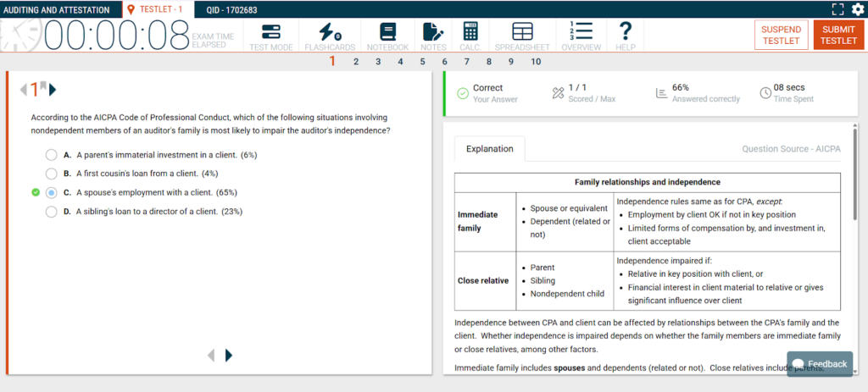Screen dimensions: 868x392
Task: Open the Notes pencil icon
Action: pos(433,32)
